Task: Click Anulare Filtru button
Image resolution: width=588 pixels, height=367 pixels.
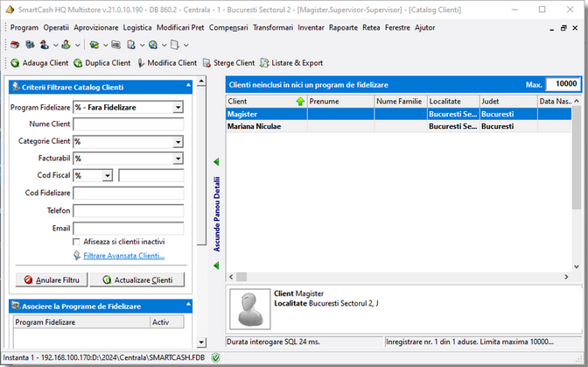Action: click(52, 280)
